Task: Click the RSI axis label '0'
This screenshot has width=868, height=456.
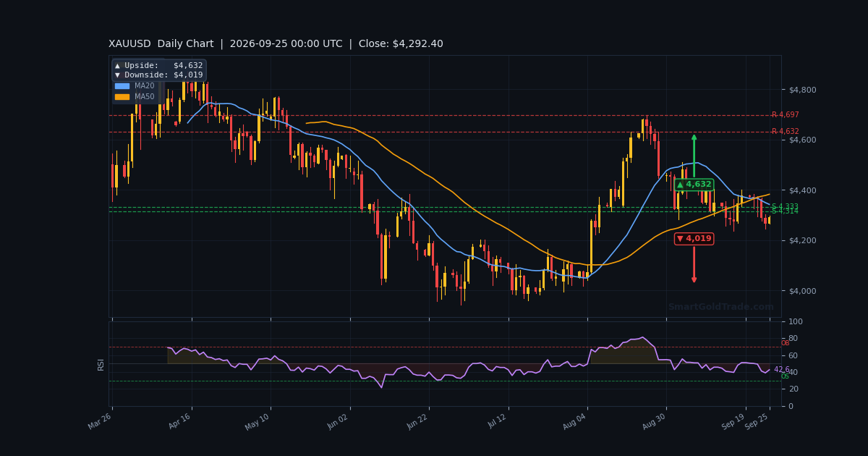Action: click(791, 406)
